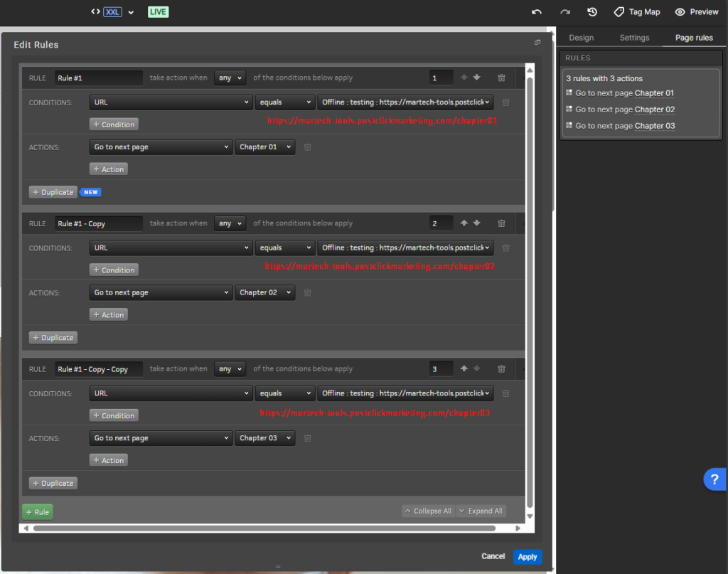
Task: Apply the rule changes
Action: pyautogui.click(x=528, y=556)
